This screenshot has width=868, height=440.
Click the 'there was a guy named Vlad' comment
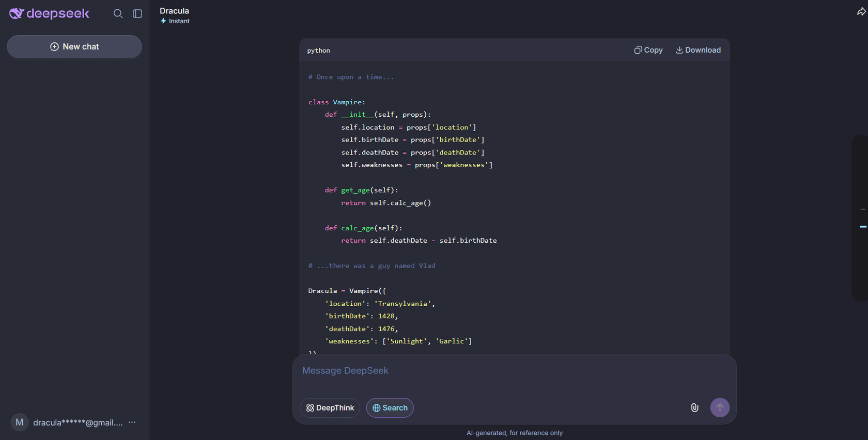[371, 265]
